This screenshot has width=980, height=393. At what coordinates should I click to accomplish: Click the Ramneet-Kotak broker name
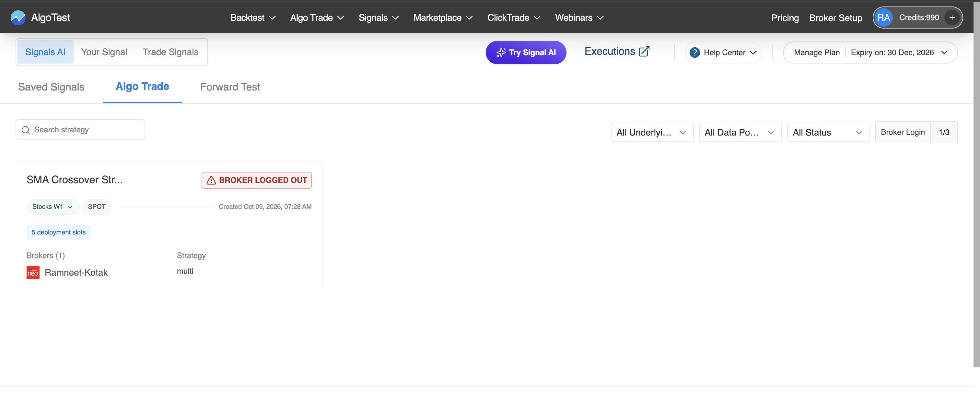(x=76, y=272)
